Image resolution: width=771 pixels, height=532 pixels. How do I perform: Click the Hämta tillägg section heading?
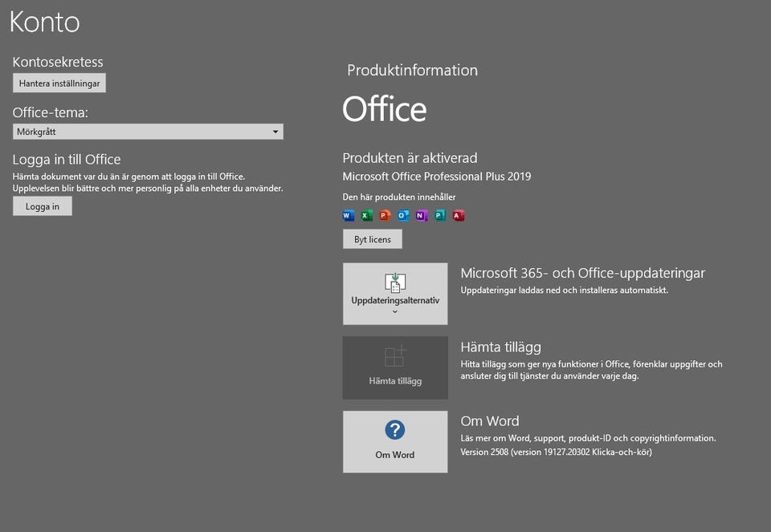(500, 347)
